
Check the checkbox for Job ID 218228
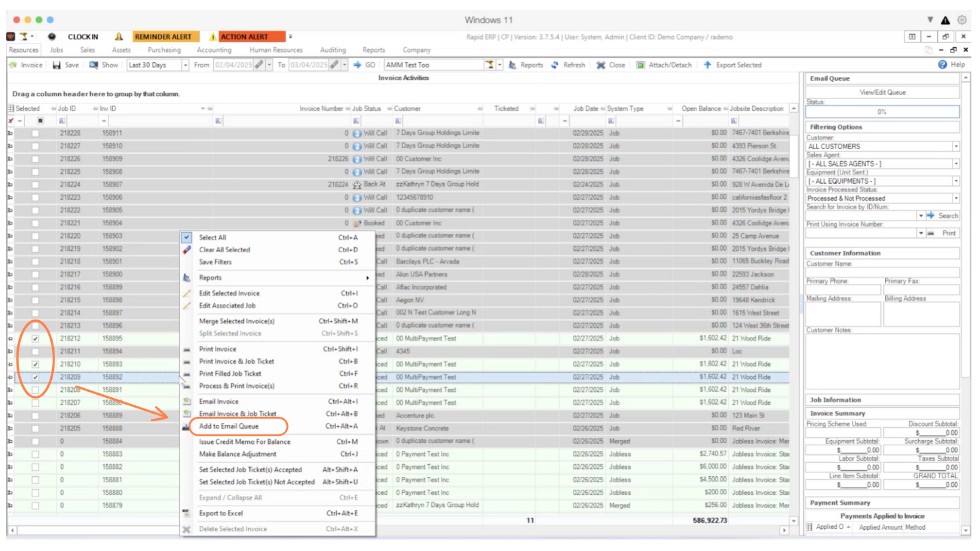pos(36,133)
